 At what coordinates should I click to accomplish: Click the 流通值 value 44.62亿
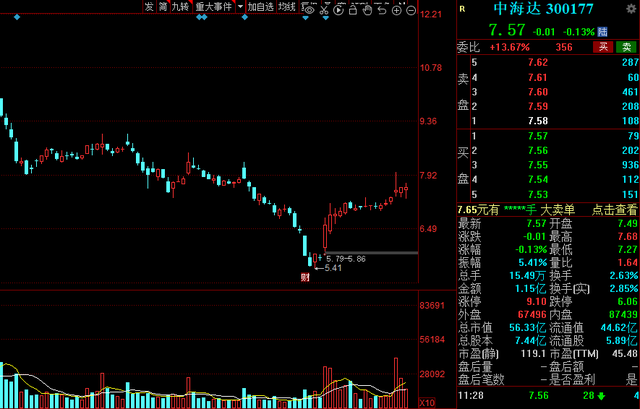click(x=619, y=328)
